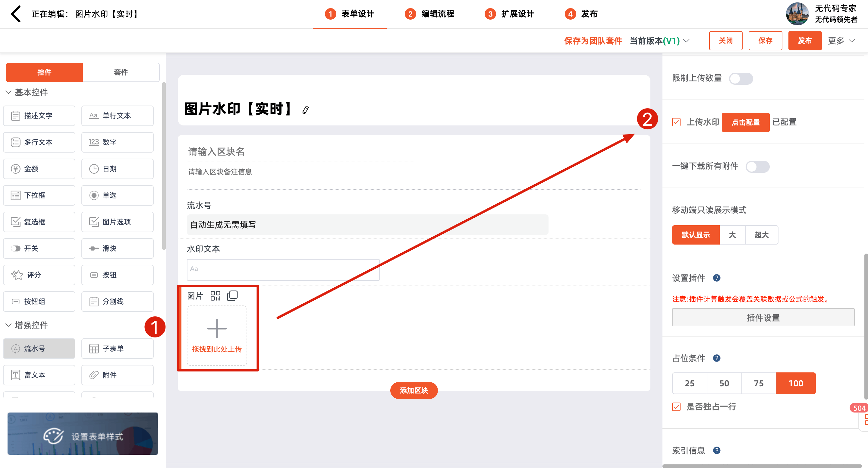Select the 单行文本 control
The width and height of the screenshot is (868, 468).
[x=117, y=116]
